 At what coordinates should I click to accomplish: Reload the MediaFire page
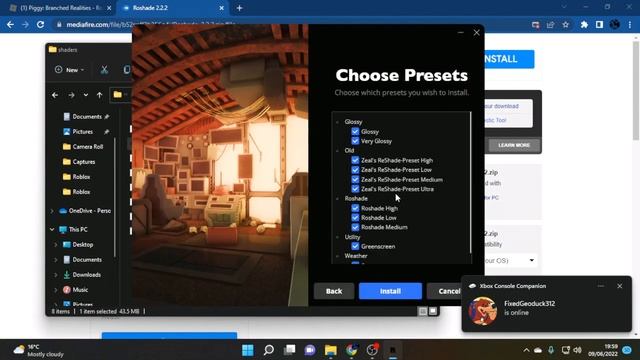[x=40, y=24]
